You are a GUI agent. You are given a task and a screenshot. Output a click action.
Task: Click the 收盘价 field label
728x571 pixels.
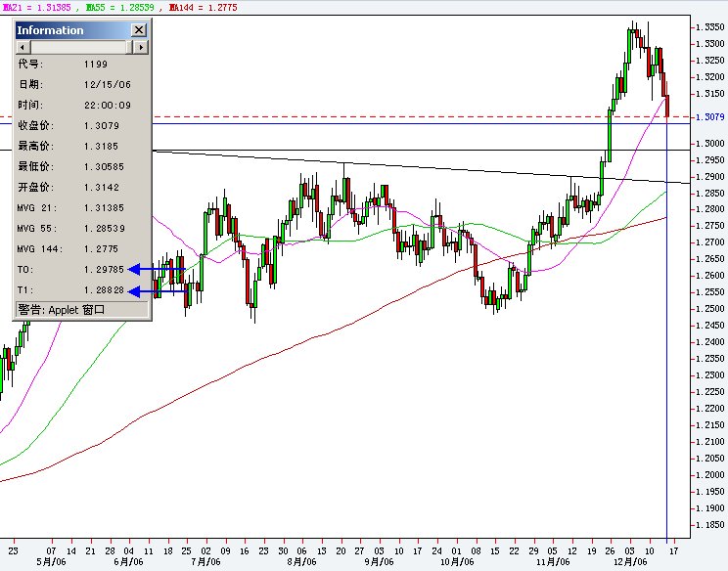(x=36, y=126)
